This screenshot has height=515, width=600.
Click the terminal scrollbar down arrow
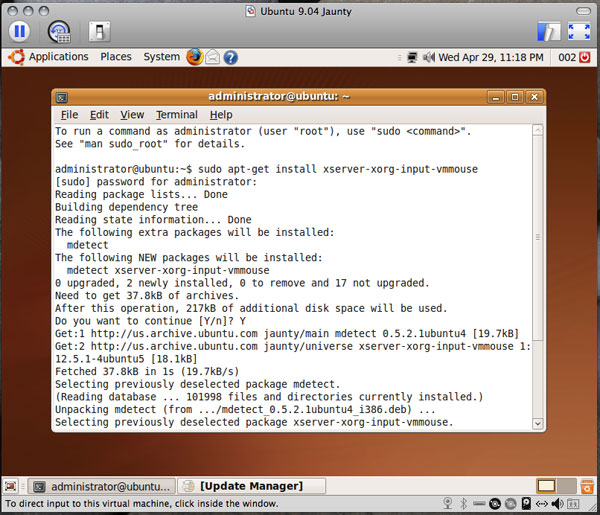coord(538,423)
